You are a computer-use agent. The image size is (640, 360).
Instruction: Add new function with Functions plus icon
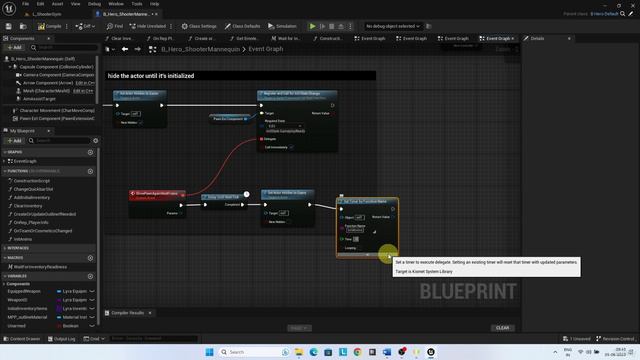pos(90,171)
